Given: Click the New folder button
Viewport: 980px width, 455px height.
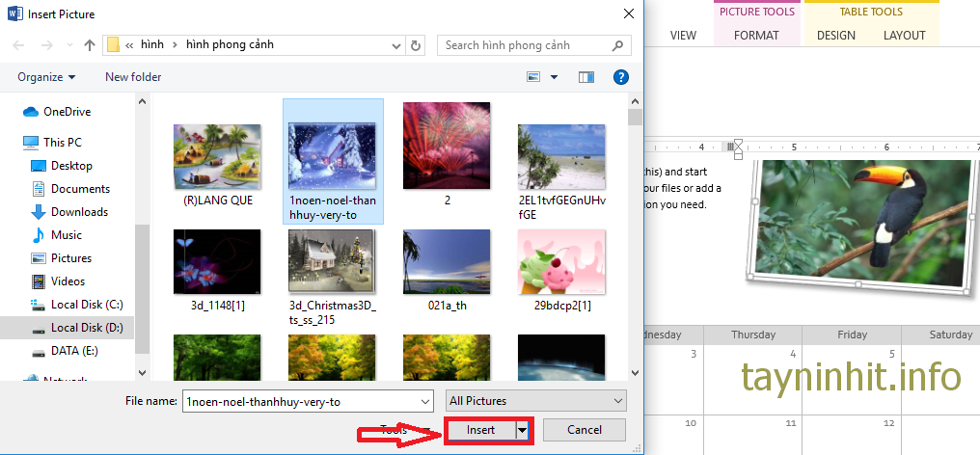Looking at the screenshot, I should [133, 77].
